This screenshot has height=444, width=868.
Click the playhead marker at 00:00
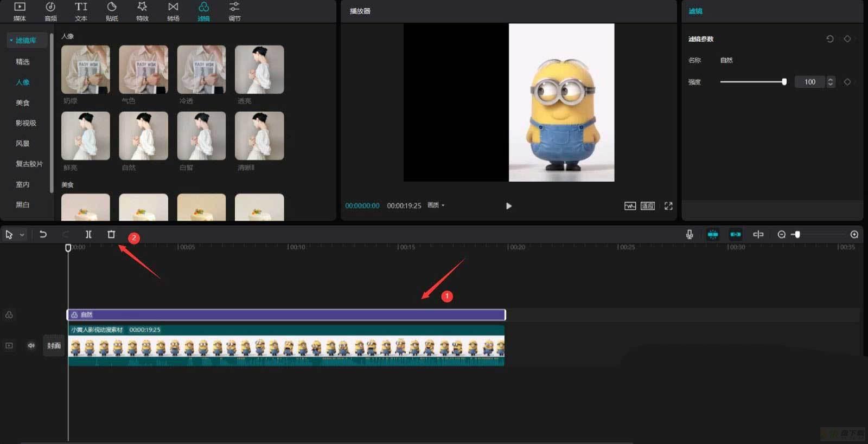[x=68, y=248]
